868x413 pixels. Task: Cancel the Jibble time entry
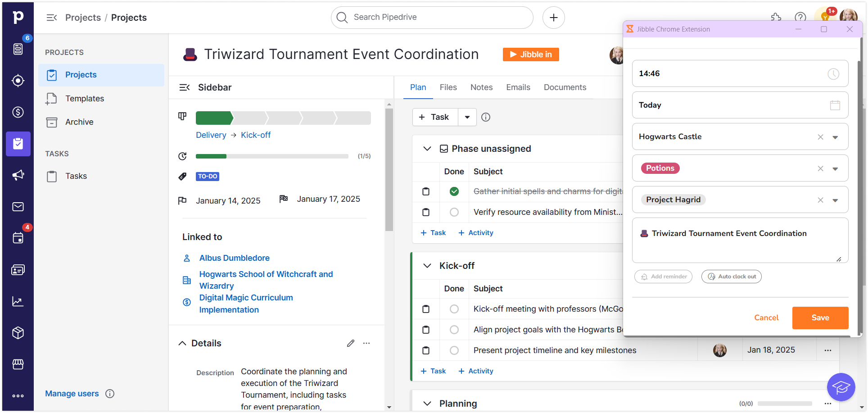[x=766, y=318]
